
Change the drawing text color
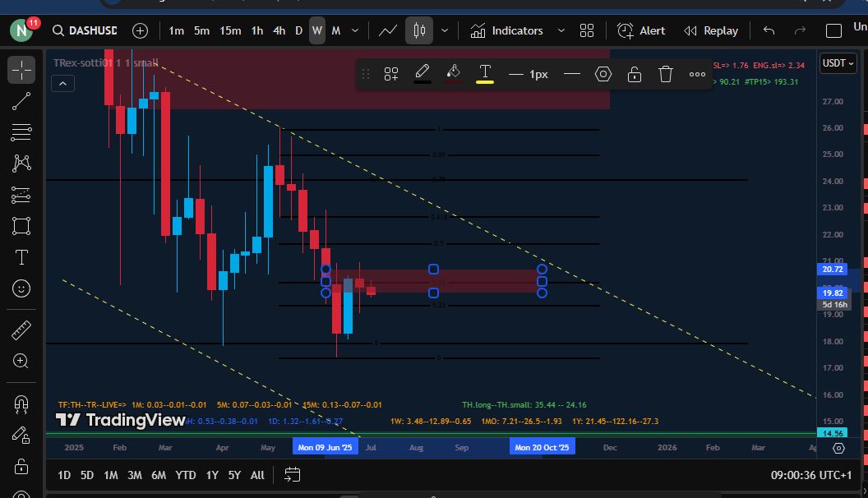pos(484,74)
